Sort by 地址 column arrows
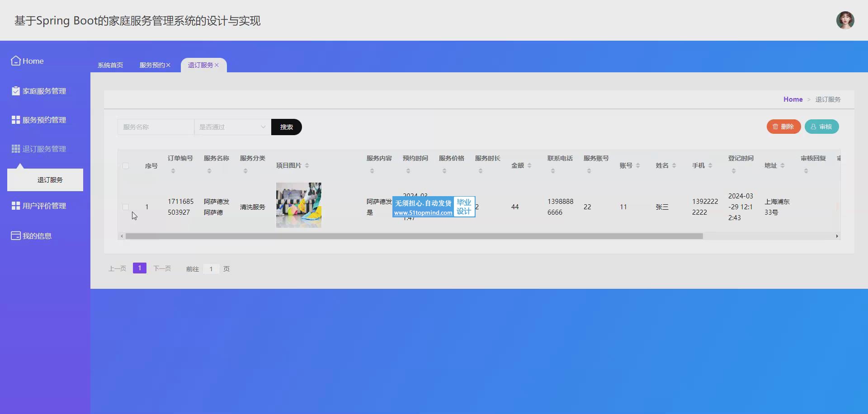This screenshot has width=868, height=414. point(783,165)
